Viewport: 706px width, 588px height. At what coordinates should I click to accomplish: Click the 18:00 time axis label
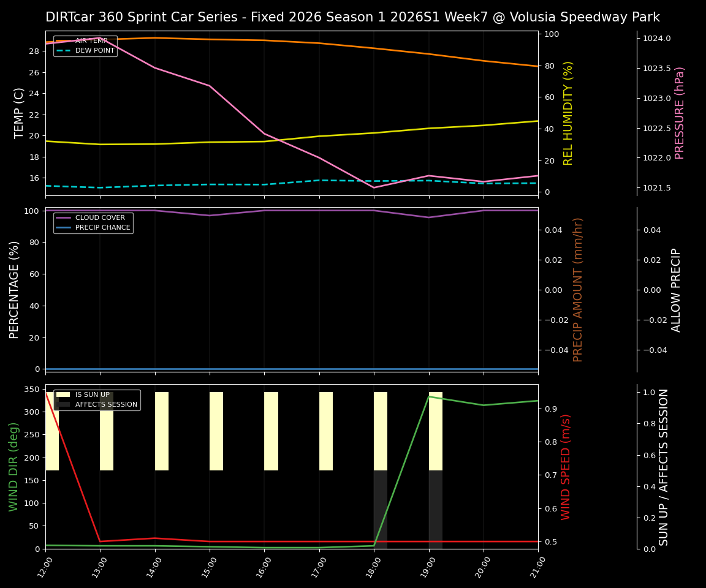coord(373,568)
